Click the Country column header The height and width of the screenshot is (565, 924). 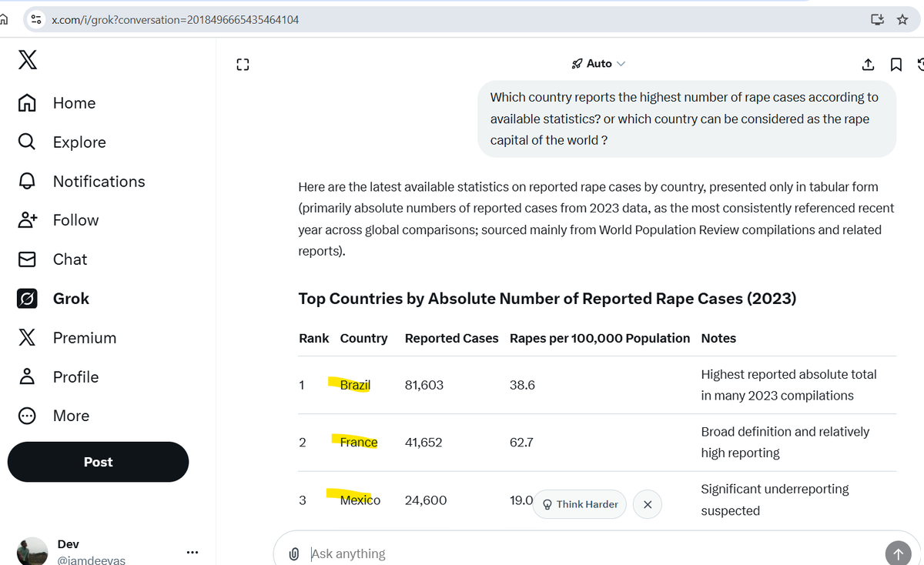363,338
